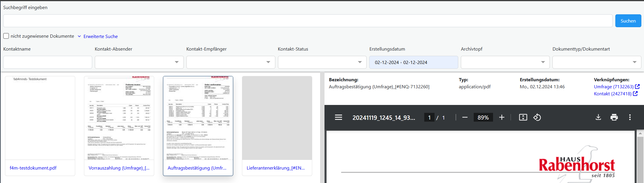Expand the Erweiterte Suche section

[x=100, y=37]
